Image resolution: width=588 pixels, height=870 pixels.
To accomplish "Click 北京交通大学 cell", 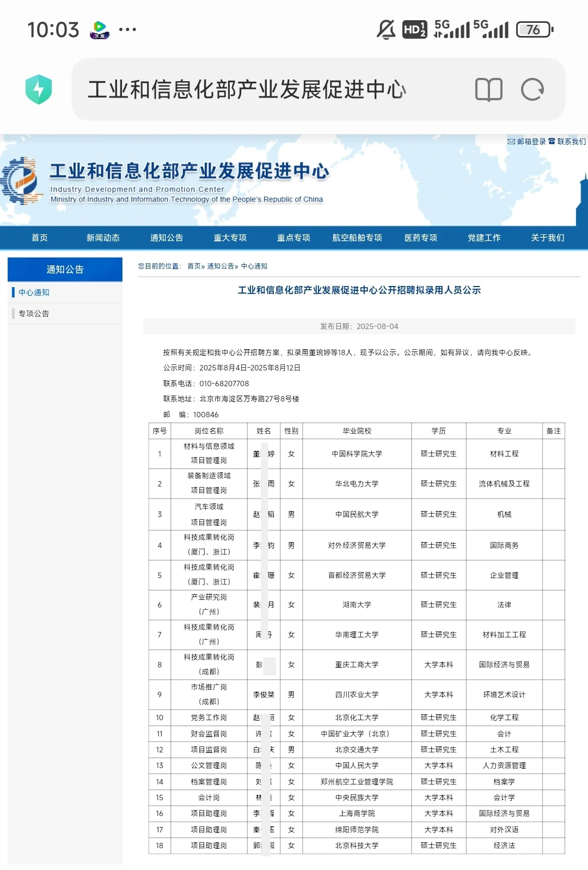I will [x=357, y=750].
